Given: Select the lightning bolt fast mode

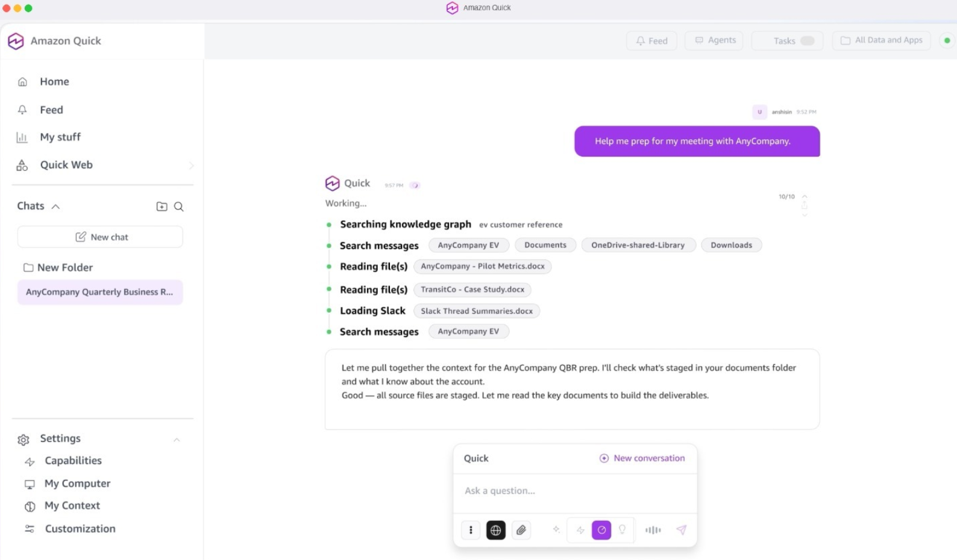Looking at the screenshot, I should click(580, 530).
